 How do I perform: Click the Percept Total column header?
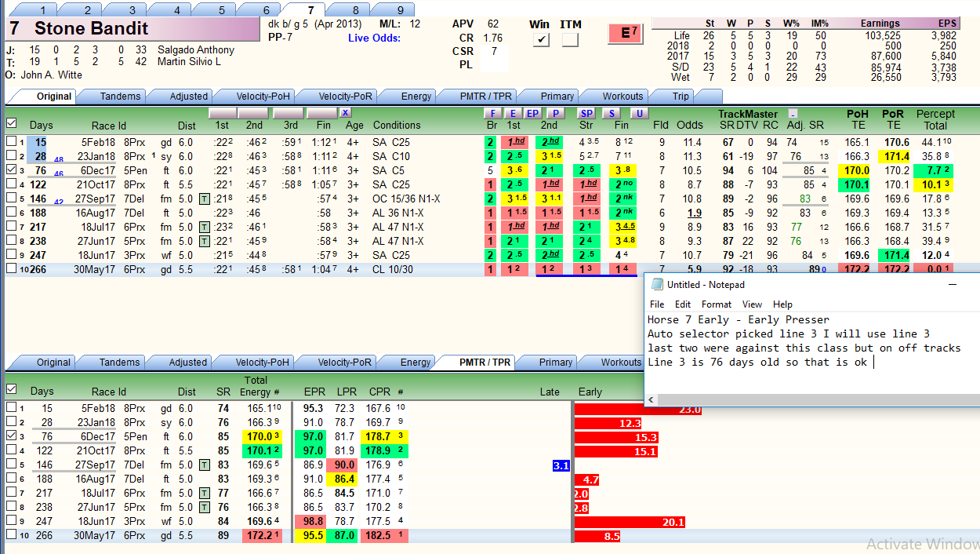[935, 119]
